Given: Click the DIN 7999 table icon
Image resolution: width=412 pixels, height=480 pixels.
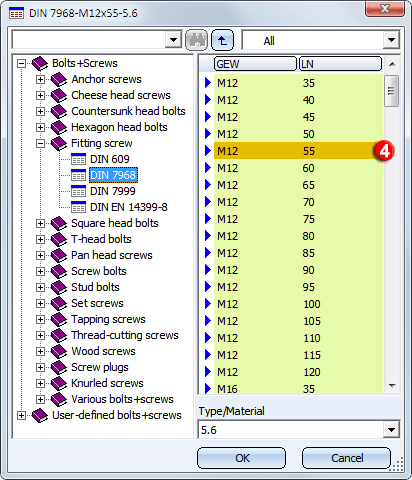Looking at the screenshot, I should [78, 191].
